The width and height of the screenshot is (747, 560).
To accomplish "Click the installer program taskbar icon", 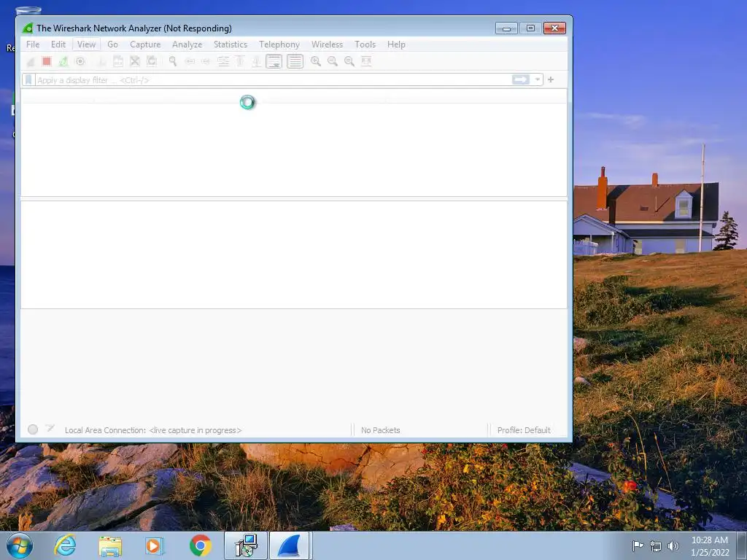I will point(246,545).
